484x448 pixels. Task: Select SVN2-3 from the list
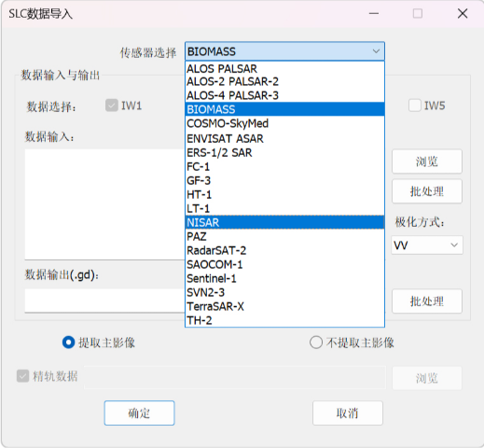(x=284, y=292)
